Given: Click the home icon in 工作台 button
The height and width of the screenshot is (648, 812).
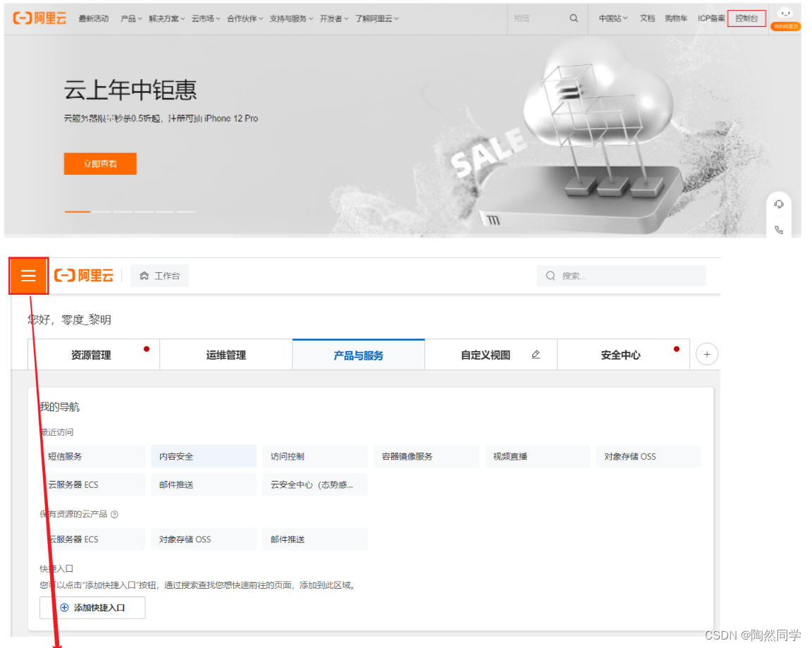Looking at the screenshot, I should (144, 276).
